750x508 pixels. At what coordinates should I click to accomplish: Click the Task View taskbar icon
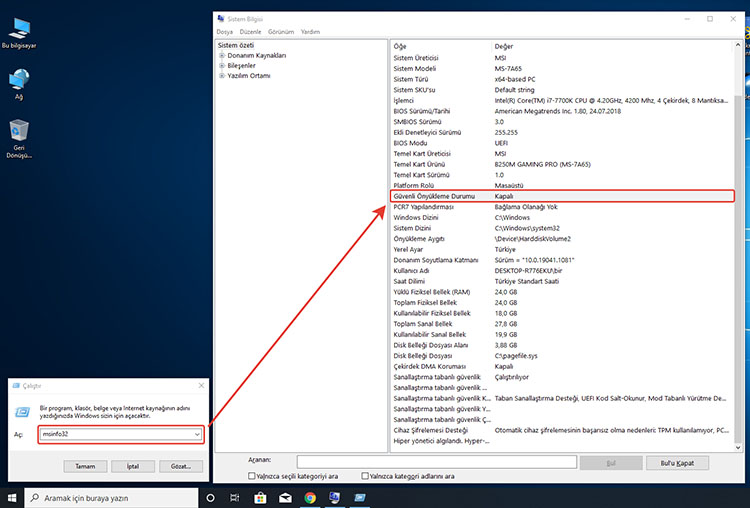(235, 497)
